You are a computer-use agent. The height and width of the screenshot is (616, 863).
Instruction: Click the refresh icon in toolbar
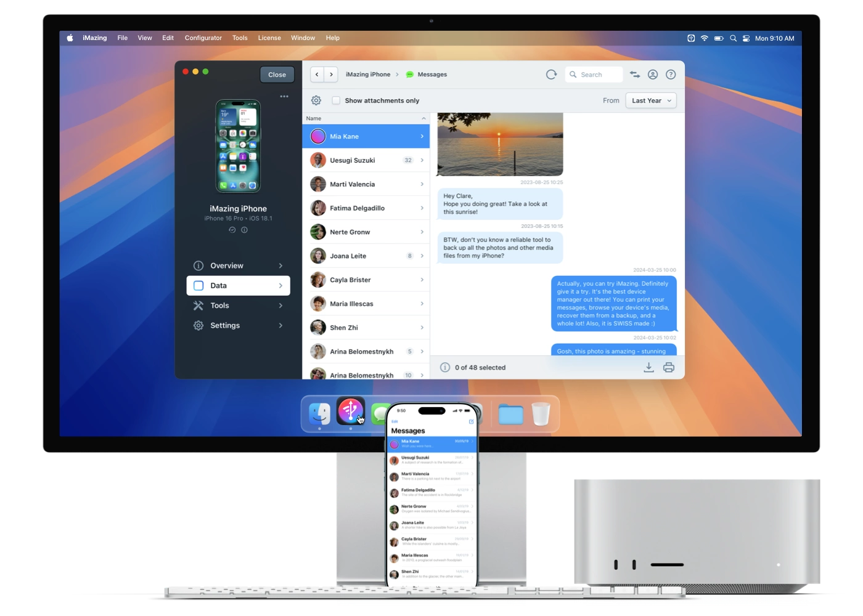coord(551,75)
